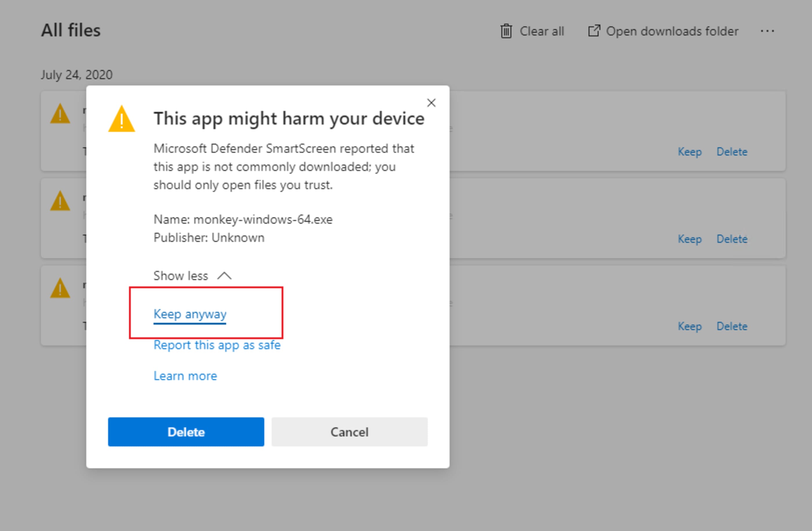Image resolution: width=812 pixels, height=531 pixels.
Task: Click Keep on the second download
Action: (690, 239)
